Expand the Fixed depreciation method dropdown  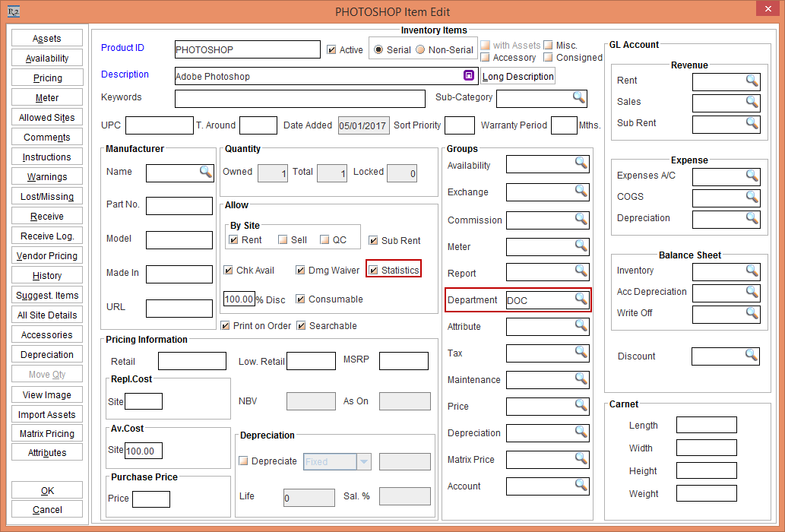coord(364,461)
